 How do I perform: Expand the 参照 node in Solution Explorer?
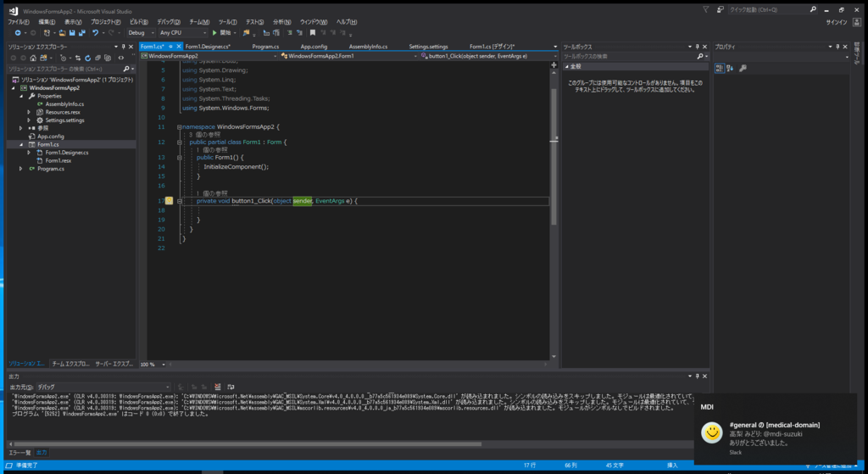pos(21,128)
